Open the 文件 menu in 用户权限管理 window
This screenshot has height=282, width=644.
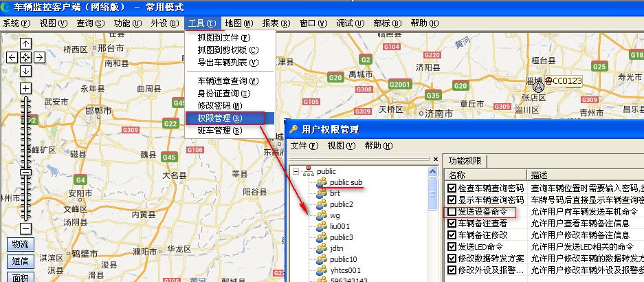pyautogui.click(x=303, y=145)
